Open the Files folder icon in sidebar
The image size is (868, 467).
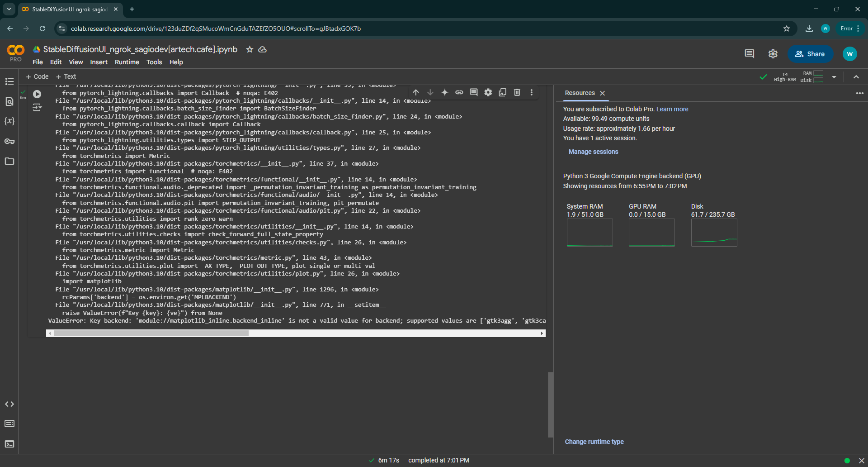pyautogui.click(x=9, y=162)
